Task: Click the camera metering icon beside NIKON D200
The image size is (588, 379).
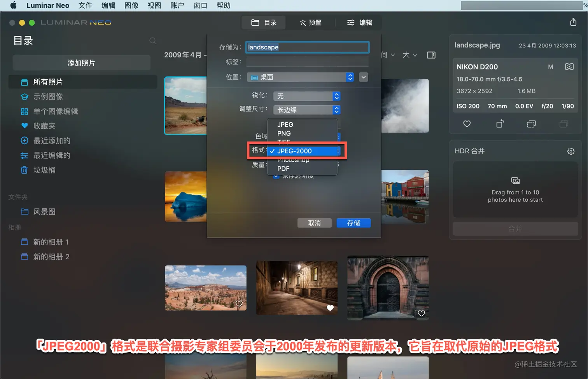Action: (x=569, y=66)
